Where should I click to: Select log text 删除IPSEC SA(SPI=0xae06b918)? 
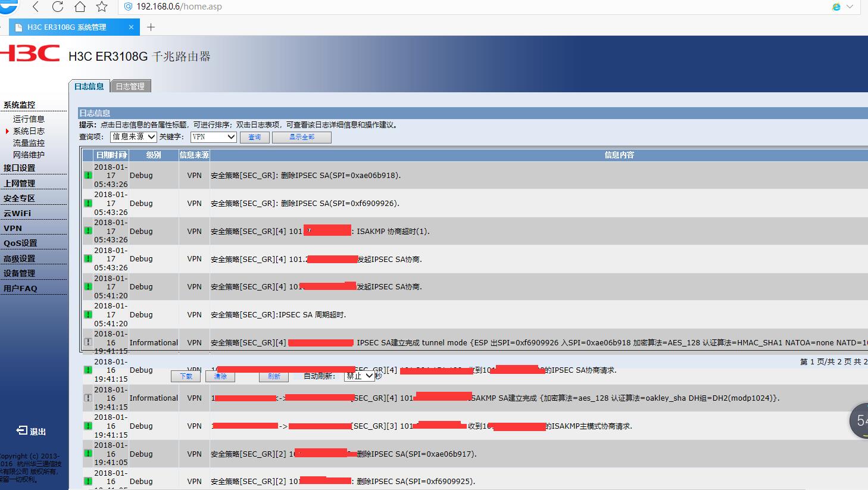(x=341, y=176)
